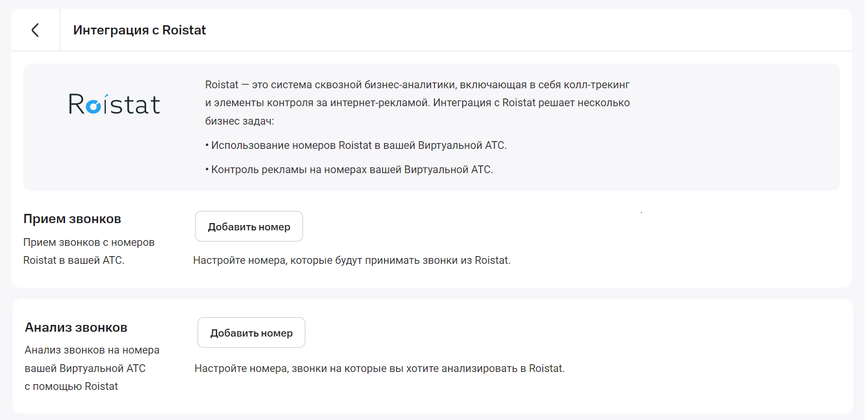Click the "Roistat в вашей АТС." text line
This screenshot has height=420, width=868.
click(74, 260)
